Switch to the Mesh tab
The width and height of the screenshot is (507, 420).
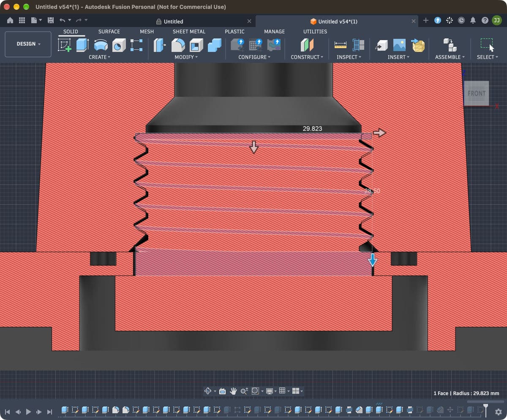(x=147, y=31)
